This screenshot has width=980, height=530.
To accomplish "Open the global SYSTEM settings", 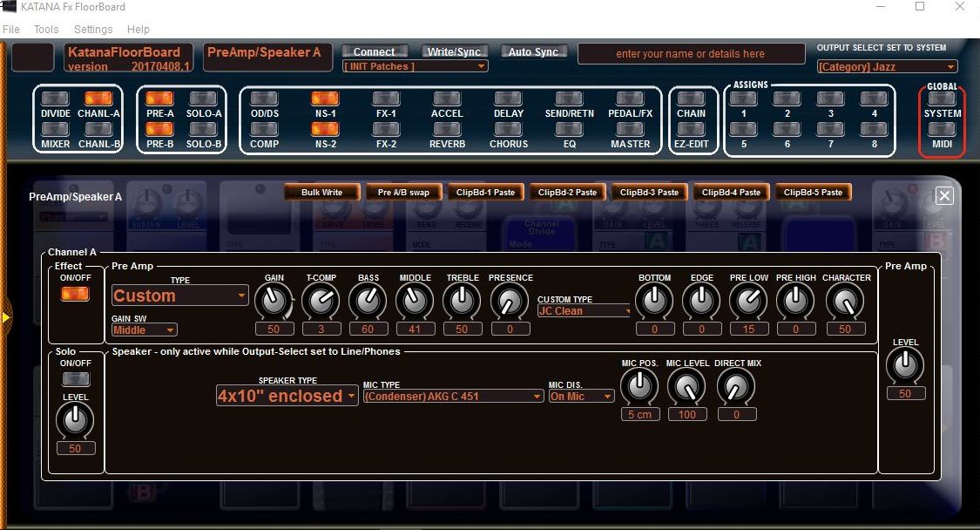I will tap(942, 99).
